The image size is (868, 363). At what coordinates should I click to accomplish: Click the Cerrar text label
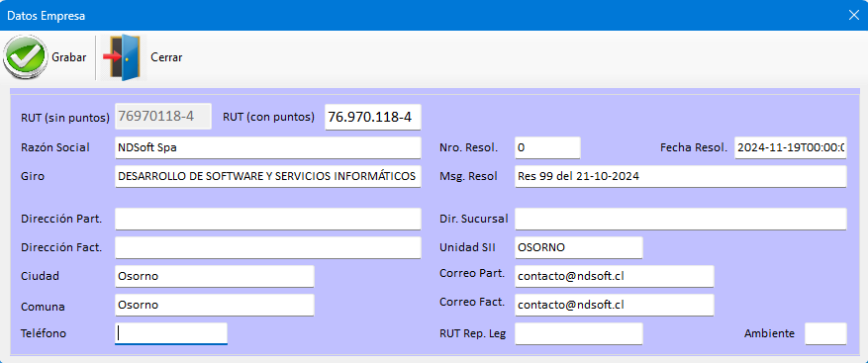pos(166,57)
